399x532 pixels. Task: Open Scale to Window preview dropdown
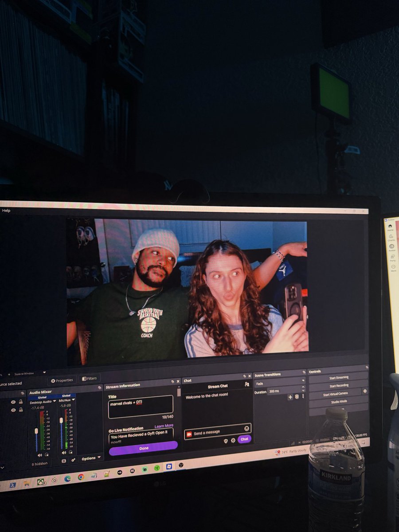[x=29, y=373]
